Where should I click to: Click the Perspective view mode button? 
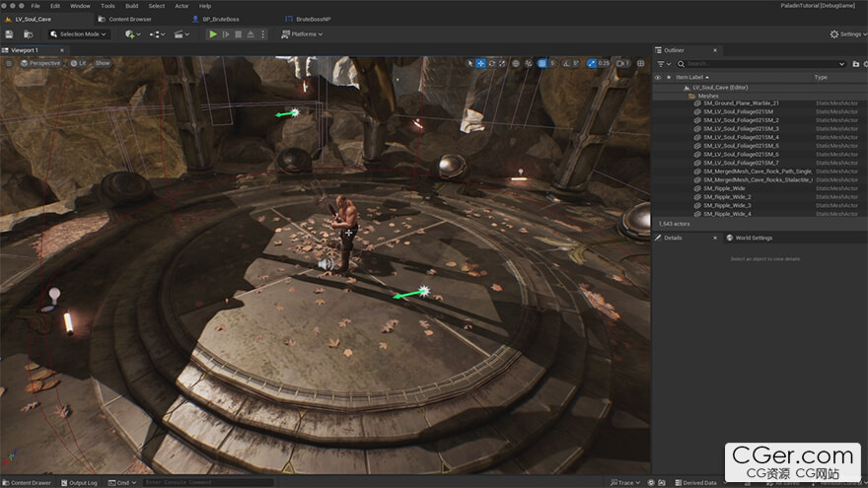tap(40, 64)
